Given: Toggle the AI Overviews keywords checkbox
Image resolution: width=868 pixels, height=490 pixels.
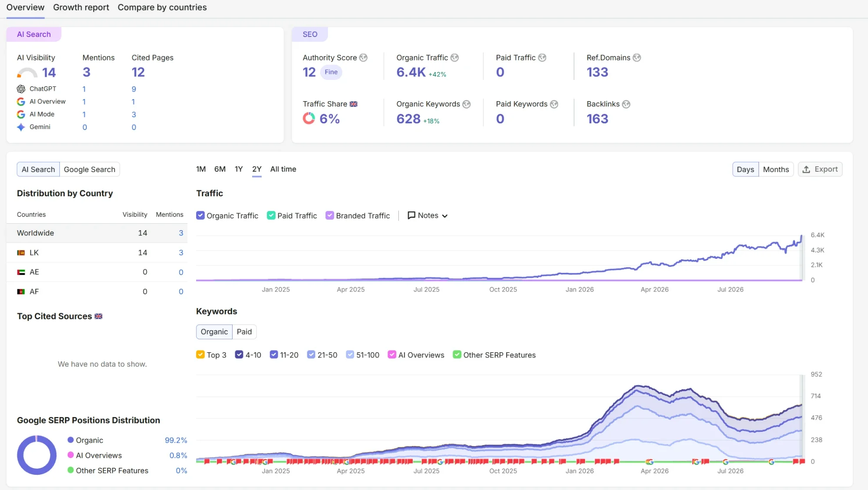Looking at the screenshot, I should 392,355.
